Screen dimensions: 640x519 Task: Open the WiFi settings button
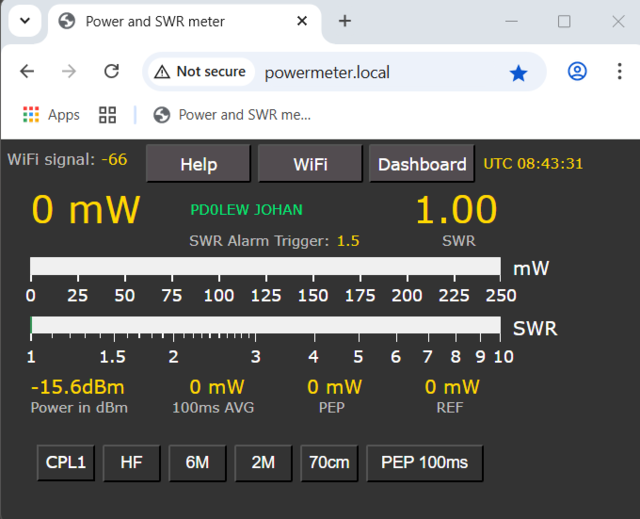(310, 164)
